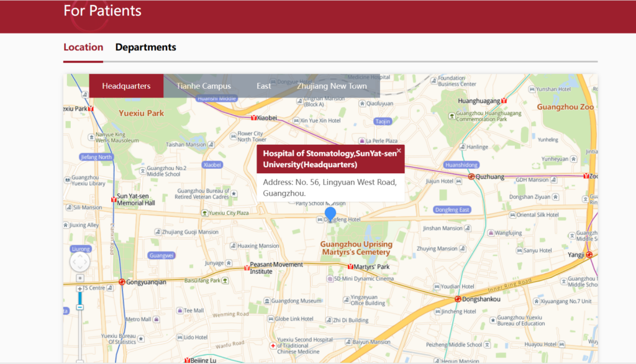Click the Sanyu Hotel label

click(x=537, y=250)
